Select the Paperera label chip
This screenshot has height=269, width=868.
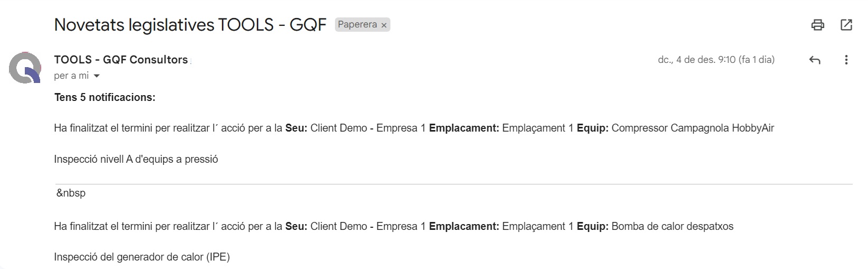point(357,25)
